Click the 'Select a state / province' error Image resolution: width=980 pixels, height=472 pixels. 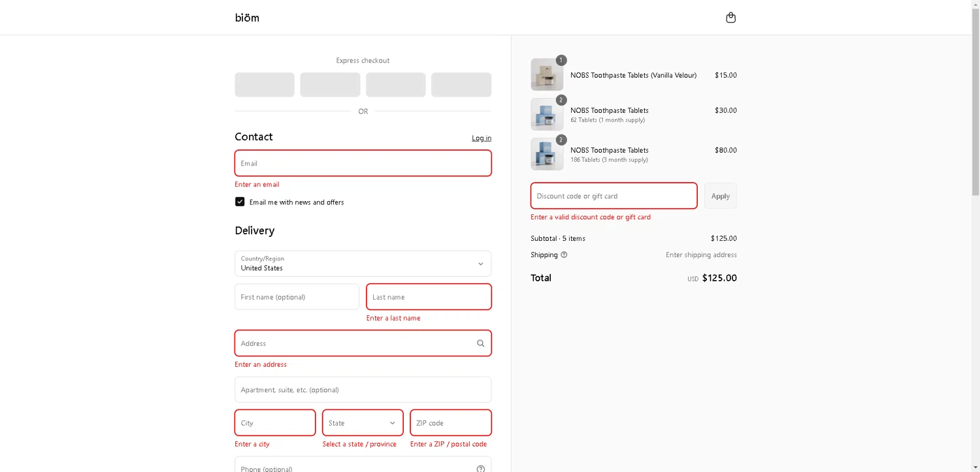[x=359, y=445]
